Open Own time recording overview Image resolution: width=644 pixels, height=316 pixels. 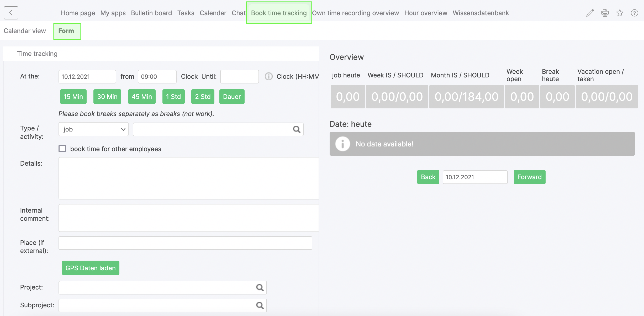[355, 13]
